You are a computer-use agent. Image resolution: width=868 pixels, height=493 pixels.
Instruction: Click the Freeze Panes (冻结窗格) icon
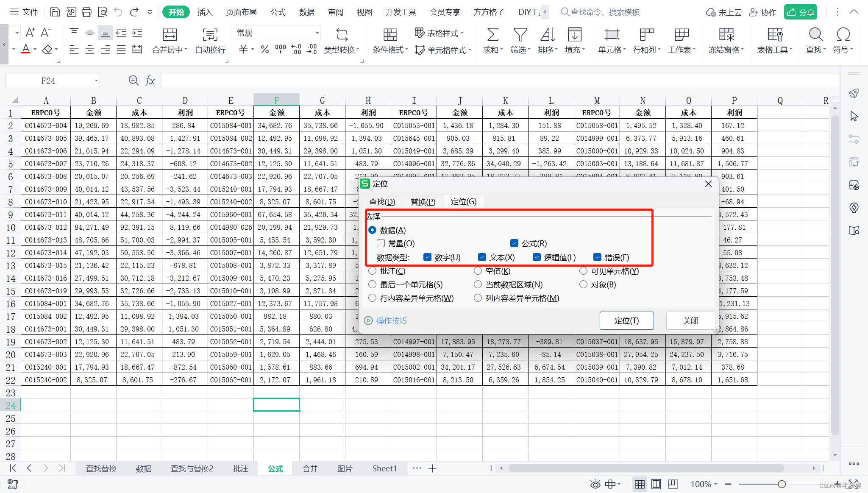click(726, 35)
